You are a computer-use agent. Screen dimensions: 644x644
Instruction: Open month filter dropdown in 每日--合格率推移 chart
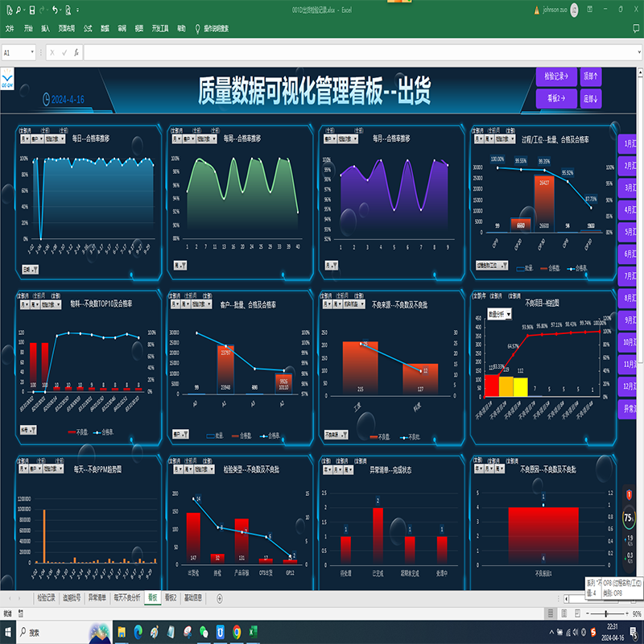tap(25, 138)
